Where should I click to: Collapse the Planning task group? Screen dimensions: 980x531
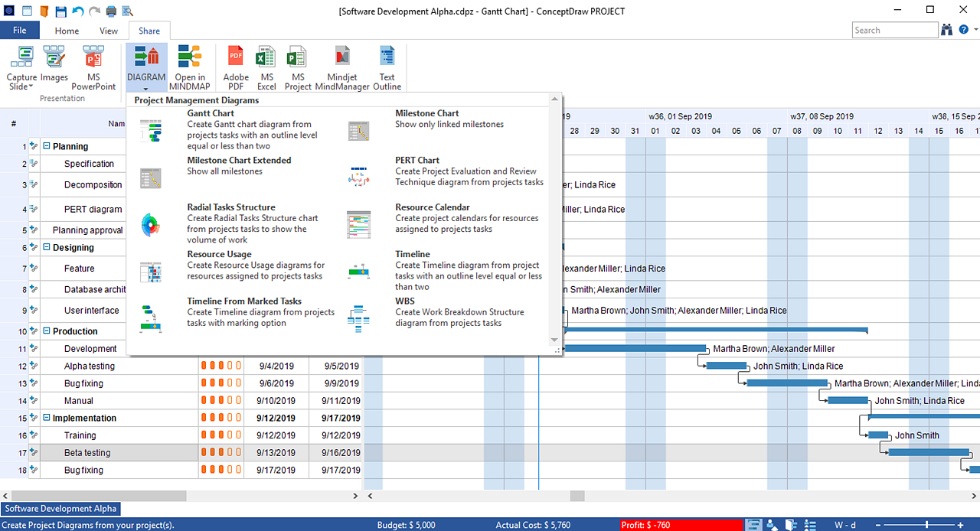47,146
